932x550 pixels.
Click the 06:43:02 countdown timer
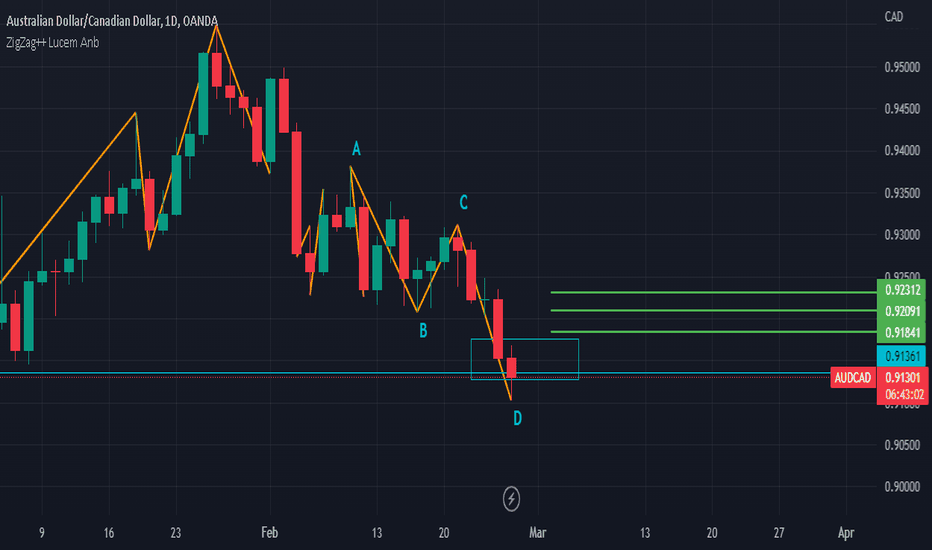[x=902, y=395]
